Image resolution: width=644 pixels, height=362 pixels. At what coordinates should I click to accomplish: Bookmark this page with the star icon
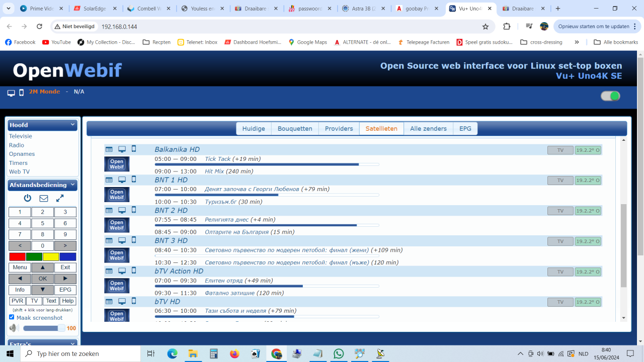(486, 27)
